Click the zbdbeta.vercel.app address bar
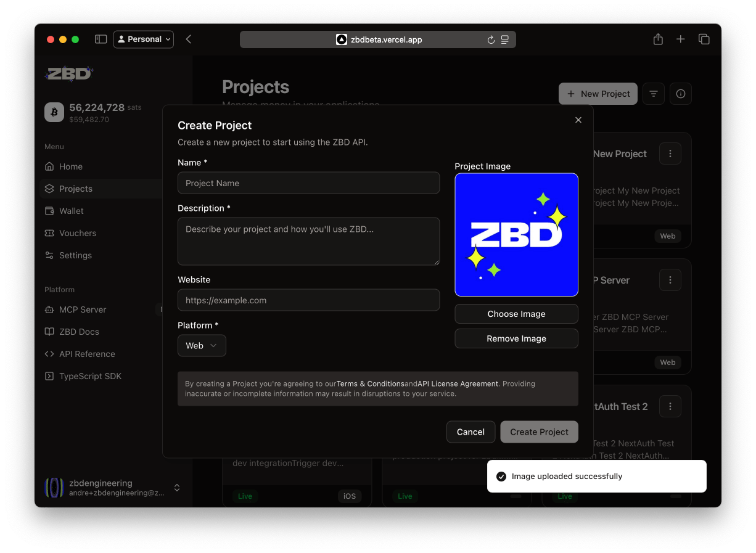 [378, 39]
